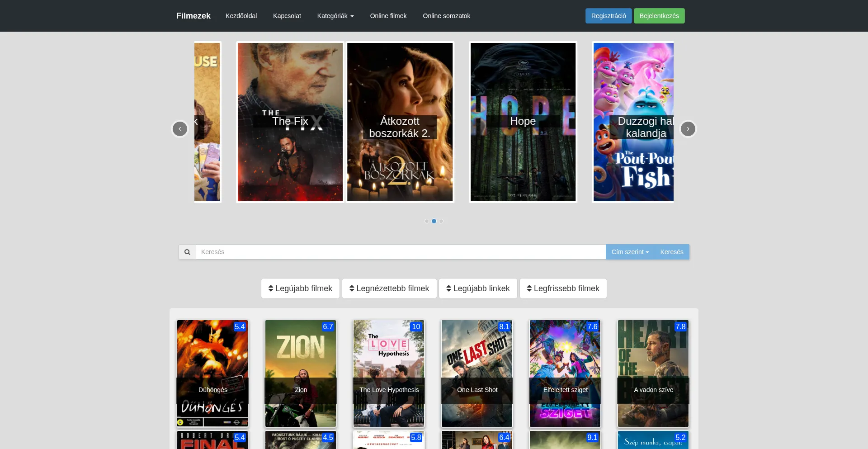868x449 pixels.
Task: Open Átkozott boszorkák 2. carousel poster
Action: coord(400,122)
